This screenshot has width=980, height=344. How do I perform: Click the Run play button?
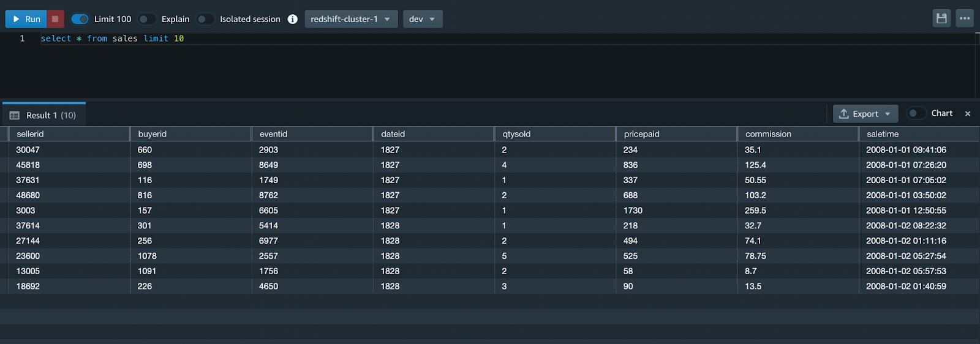(26, 19)
